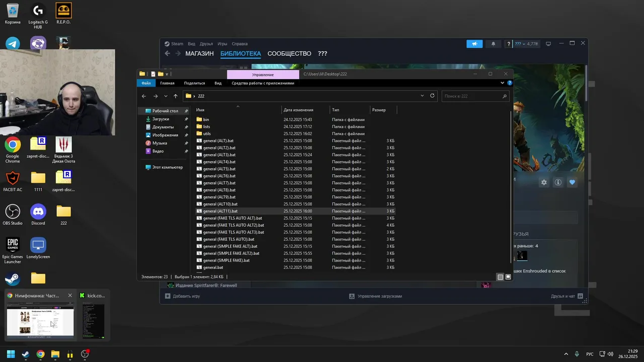
Task: Switch input language РУС in tray
Action: click(590, 354)
